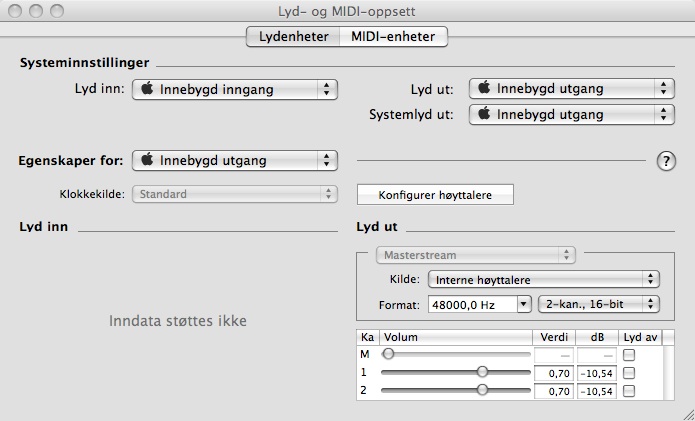Click the Apple icon in Lyd inn popup
The width and height of the screenshot is (695, 421).
tap(147, 89)
